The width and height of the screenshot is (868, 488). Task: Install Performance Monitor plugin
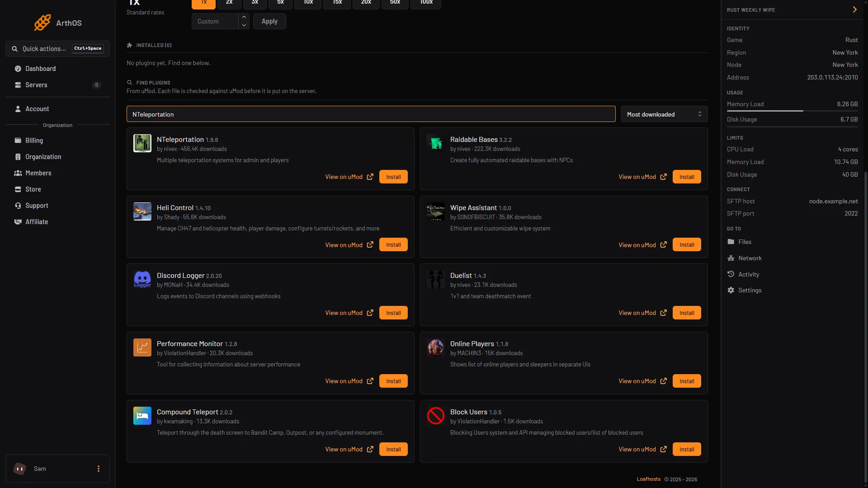(x=393, y=381)
